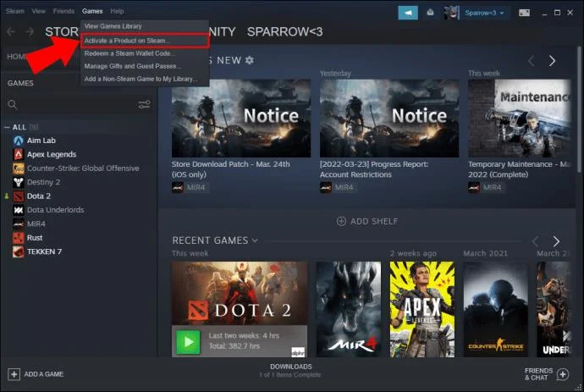
Task: Select Dota 2 in the library
Action: point(39,196)
